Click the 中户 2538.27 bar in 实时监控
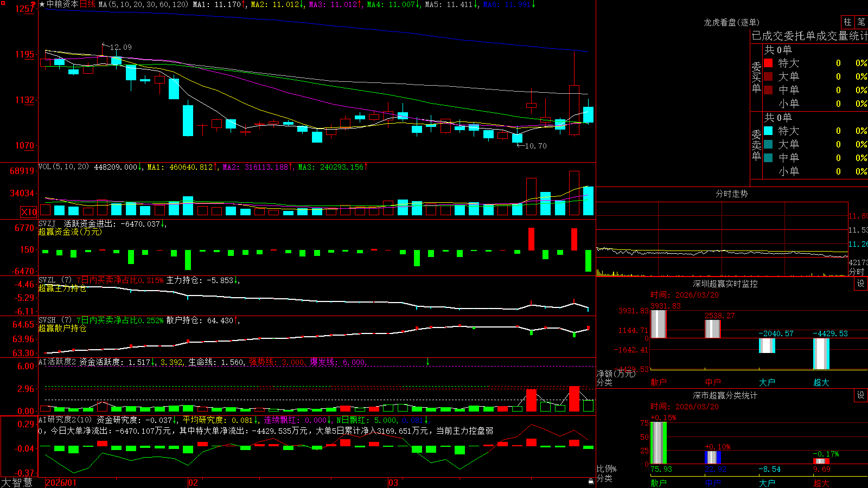Viewport: 868px width, 488px height. (712, 329)
